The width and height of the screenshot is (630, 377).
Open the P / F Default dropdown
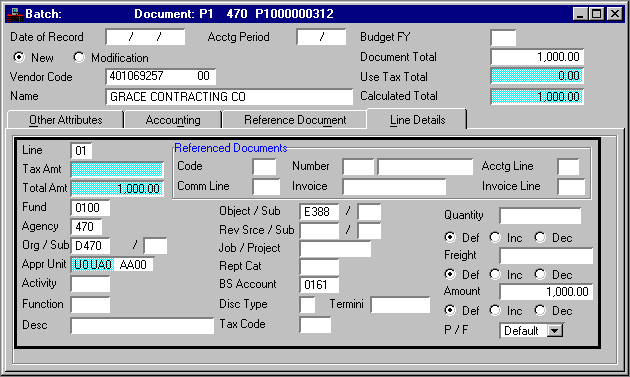(x=555, y=331)
